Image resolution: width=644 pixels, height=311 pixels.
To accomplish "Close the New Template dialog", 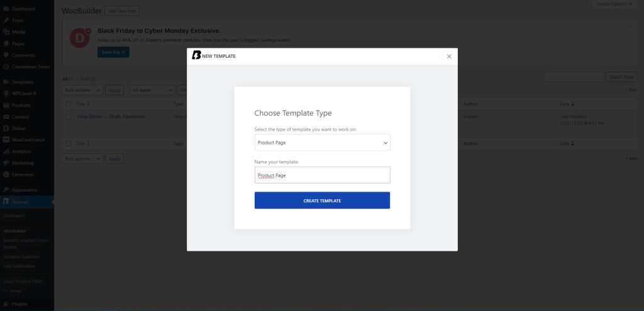I will [449, 56].
